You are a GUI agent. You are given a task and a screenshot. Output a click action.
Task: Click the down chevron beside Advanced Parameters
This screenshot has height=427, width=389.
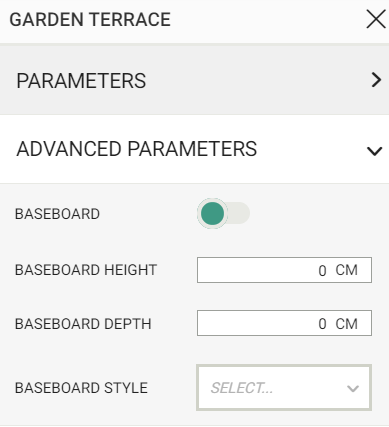pyautogui.click(x=374, y=151)
